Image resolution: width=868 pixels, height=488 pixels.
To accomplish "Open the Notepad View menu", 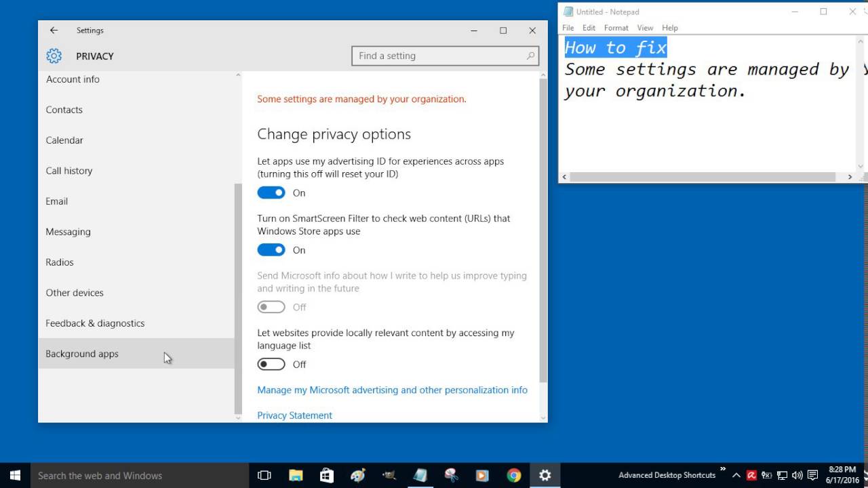I will click(x=645, y=28).
